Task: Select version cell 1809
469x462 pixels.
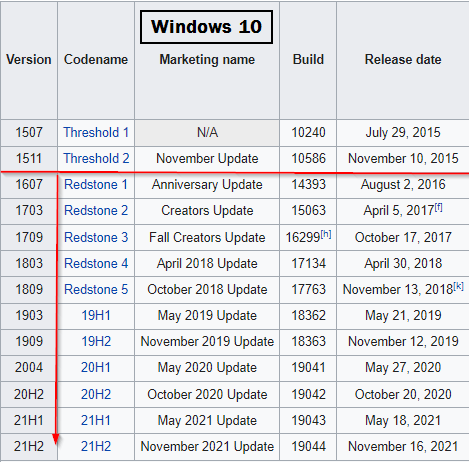Action: [x=29, y=289]
